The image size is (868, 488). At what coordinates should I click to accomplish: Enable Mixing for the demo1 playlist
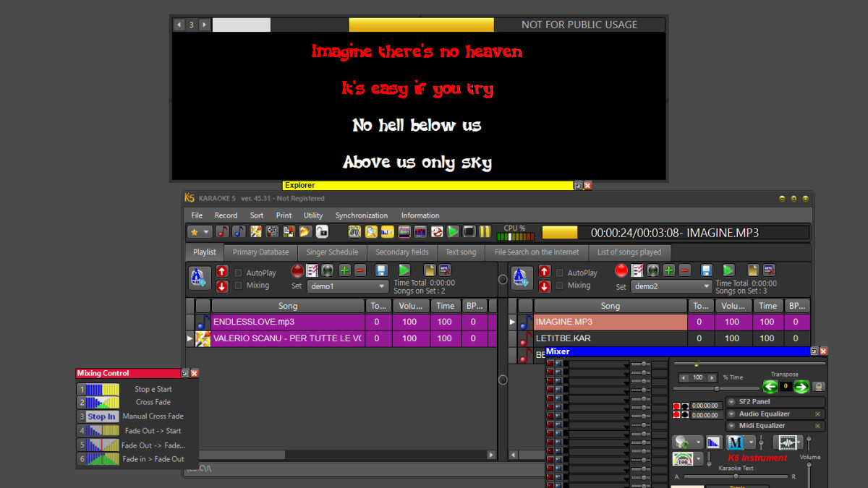[239, 285]
